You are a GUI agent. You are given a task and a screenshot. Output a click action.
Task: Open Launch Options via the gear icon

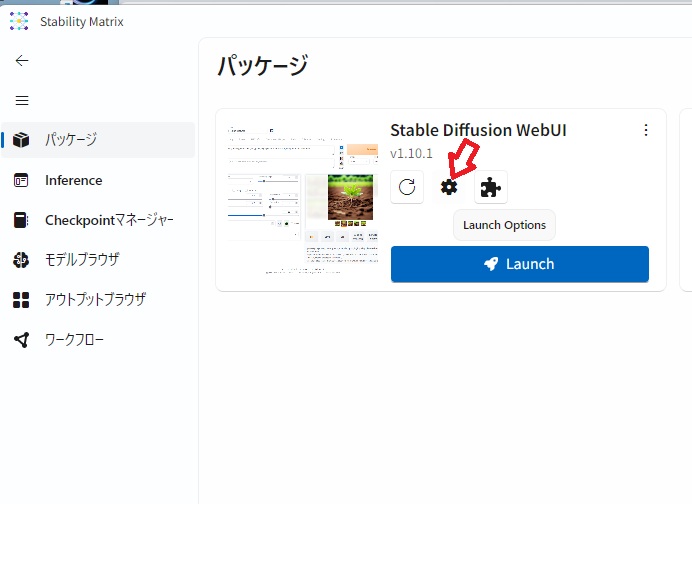[449, 187]
